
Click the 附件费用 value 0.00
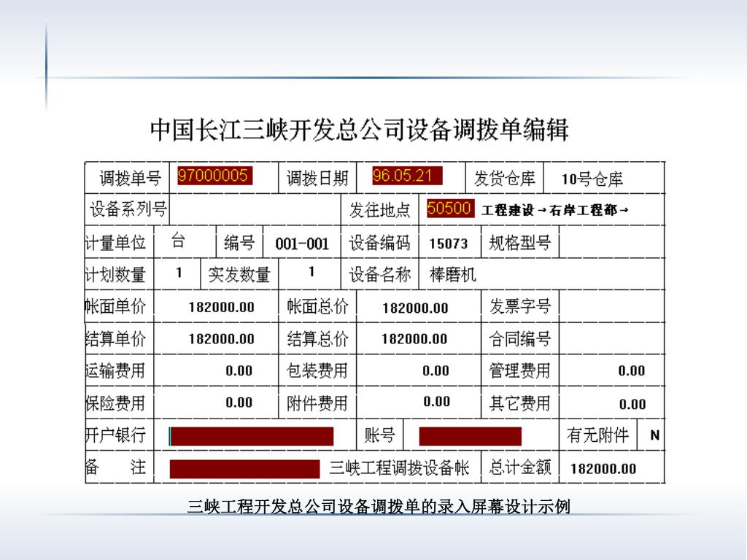tap(436, 402)
